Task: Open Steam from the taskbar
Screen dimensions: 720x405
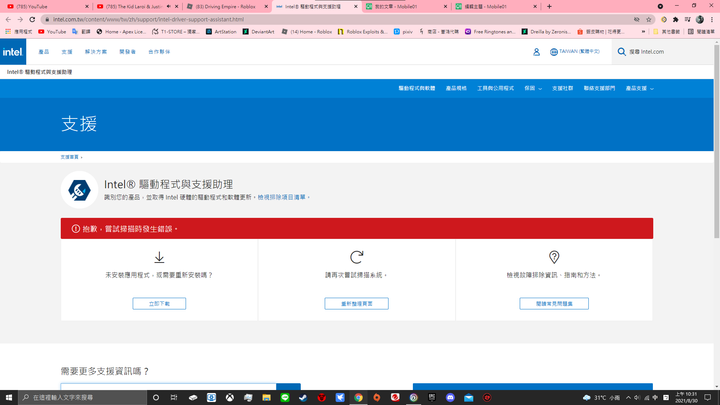Action: point(303,398)
